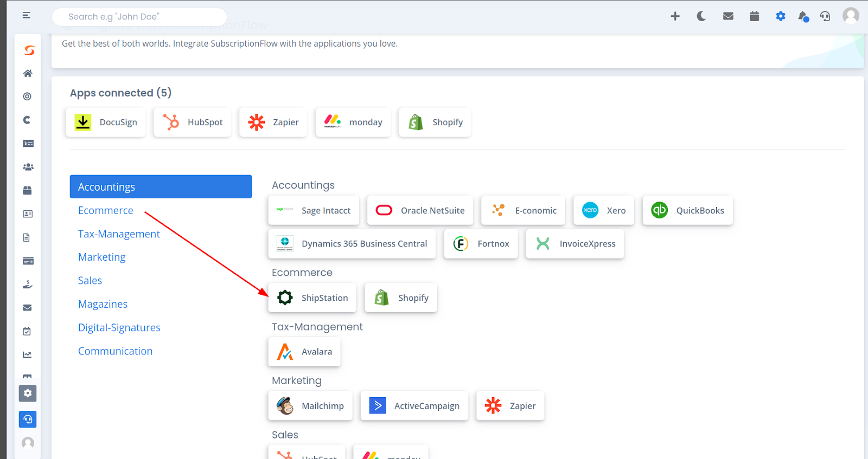Viewport: 868px width, 459px height.
Task: Open the target circle icon in sidebar
Action: [27, 96]
